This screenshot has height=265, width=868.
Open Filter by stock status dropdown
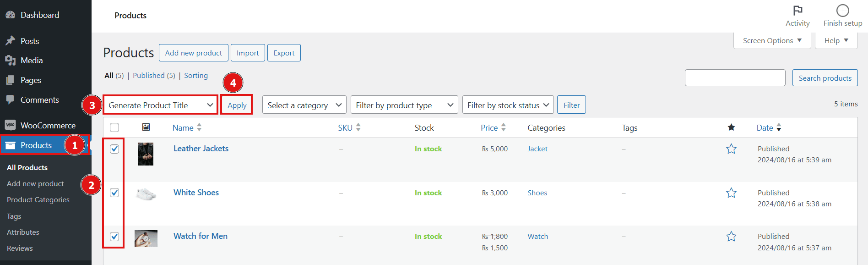click(508, 105)
